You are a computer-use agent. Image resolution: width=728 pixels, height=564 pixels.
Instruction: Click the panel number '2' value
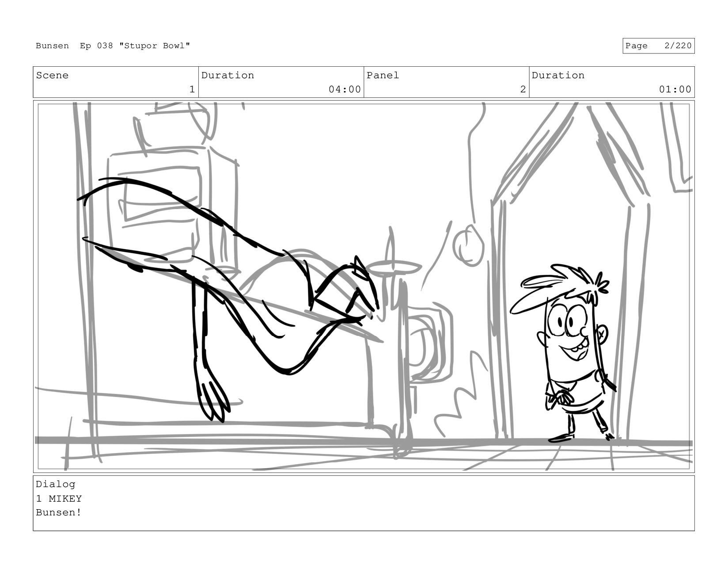tap(523, 90)
